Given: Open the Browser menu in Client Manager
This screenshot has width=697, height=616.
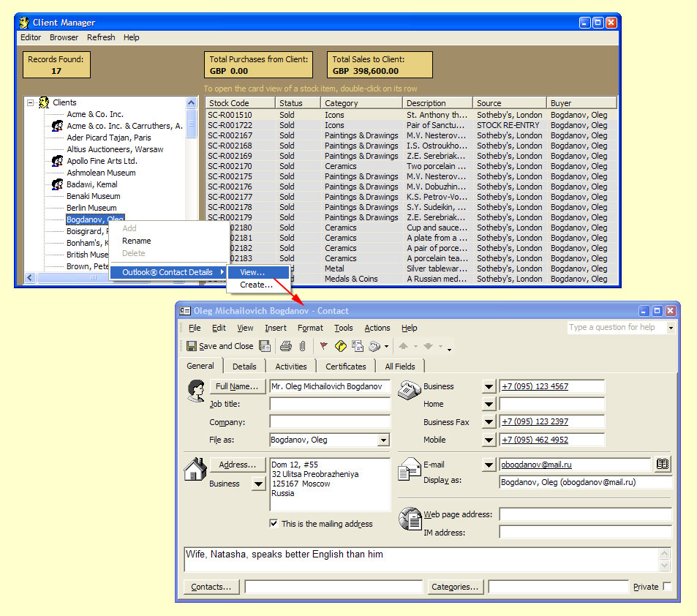Looking at the screenshot, I should (64, 37).
